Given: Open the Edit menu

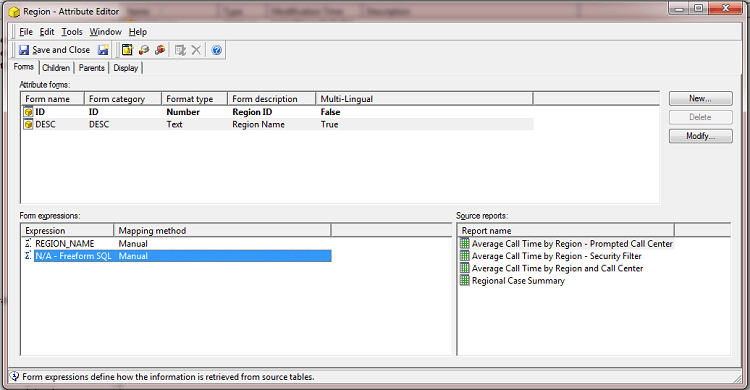Looking at the screenshot, I should pyautogui.click(x=47, y=32).
